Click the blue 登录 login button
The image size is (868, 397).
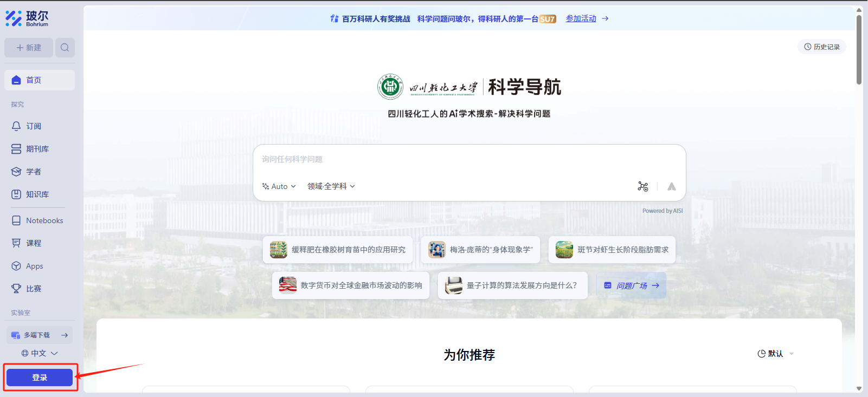click(x=40, y=378)
